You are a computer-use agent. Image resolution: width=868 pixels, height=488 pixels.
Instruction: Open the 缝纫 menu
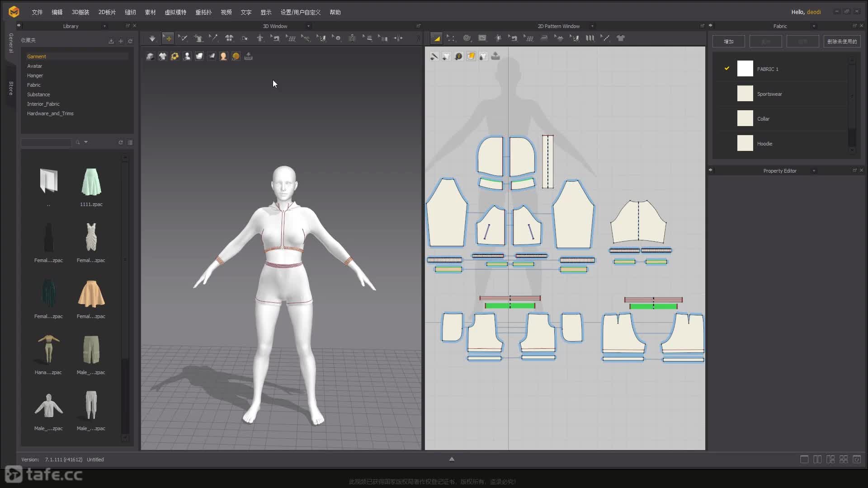click(x=130, y=12)
